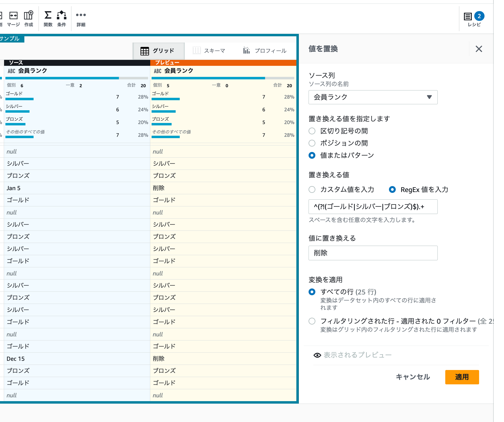Choose カスタム値を入力 radio option

point(312,189)
